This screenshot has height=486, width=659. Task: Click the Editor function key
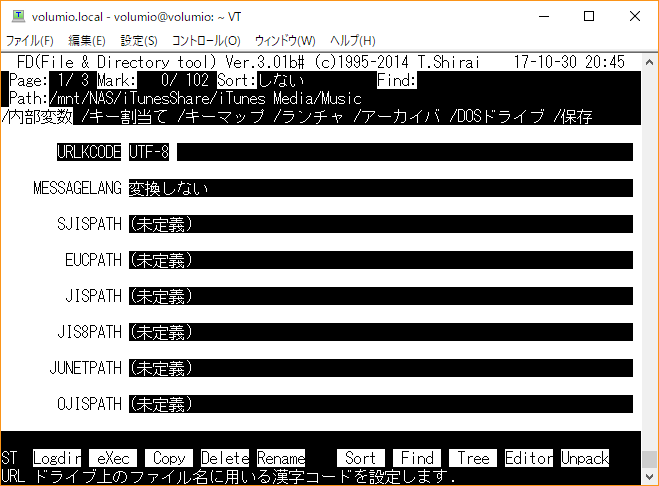click(529, 458)
